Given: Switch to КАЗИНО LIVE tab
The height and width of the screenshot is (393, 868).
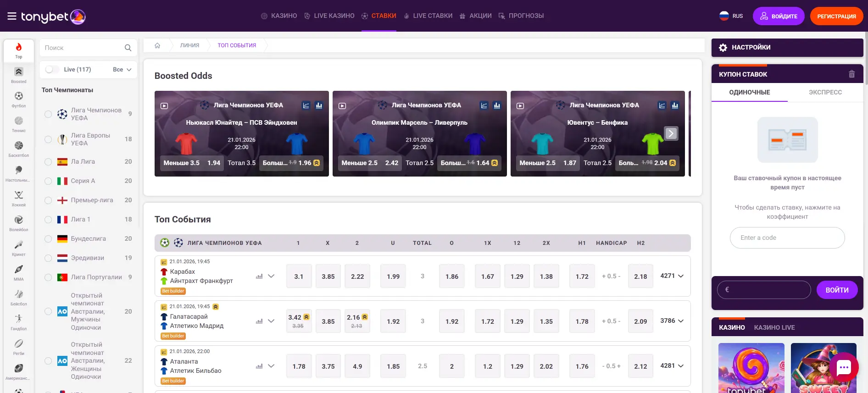Looking at the screenshot, I should (774, 327).
